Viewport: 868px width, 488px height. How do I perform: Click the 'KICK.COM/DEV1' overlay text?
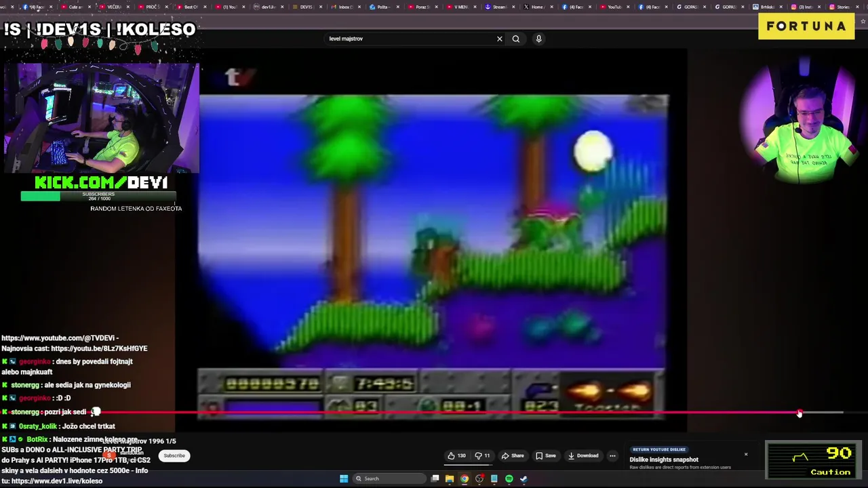point(101,182)
